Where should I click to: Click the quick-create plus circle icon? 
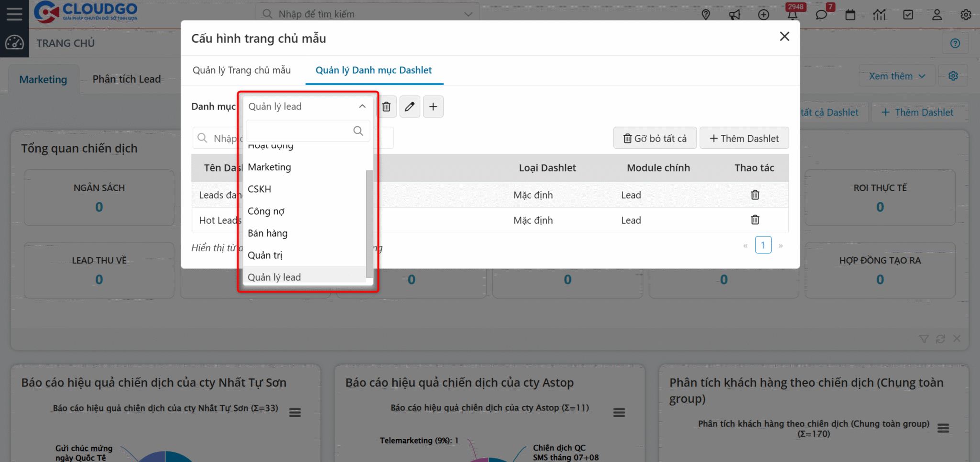pos(764,15)
